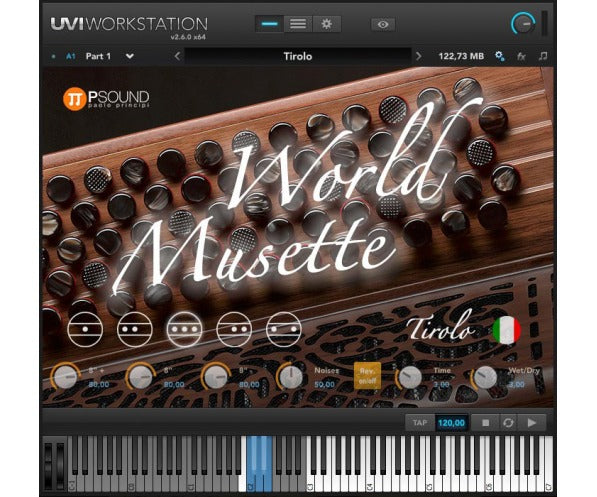This screenshot has height=497, width=597.
Task: Stop playback with the stop button
Action: click(485, 423)
